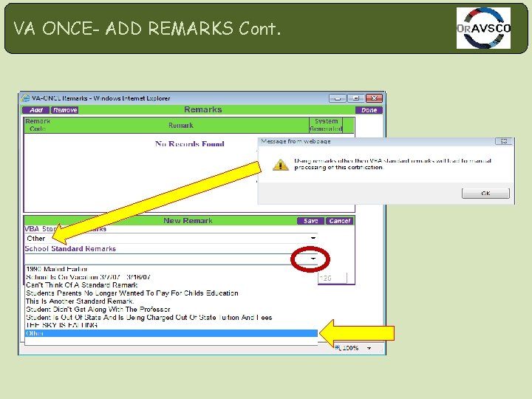This screenshot has width=532, height=399.
Task: Click the warning icon in message dialog
Action: [281, 165]
